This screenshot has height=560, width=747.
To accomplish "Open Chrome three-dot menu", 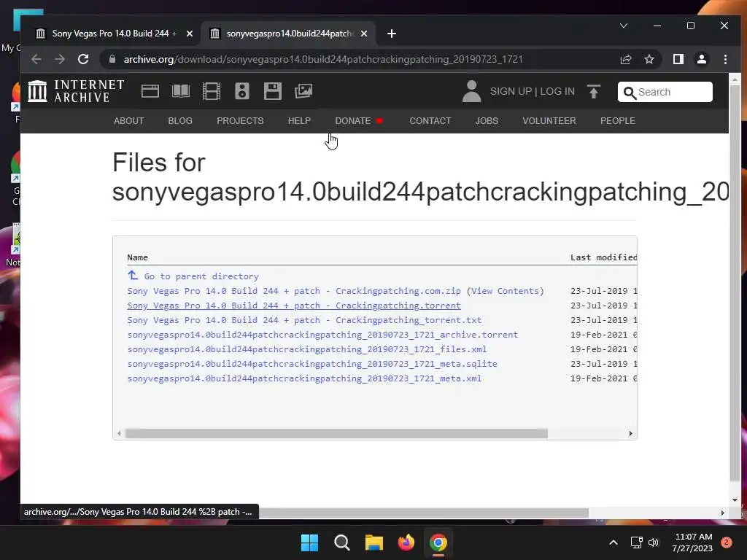I will (725, 59).
